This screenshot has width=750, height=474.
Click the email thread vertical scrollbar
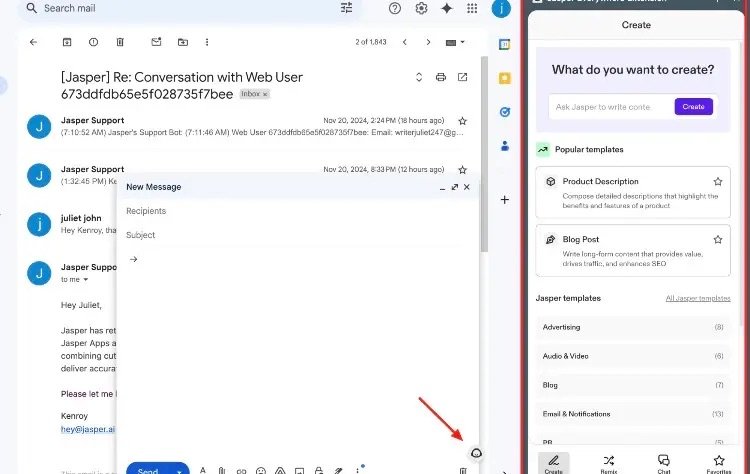tap(484, 153)
